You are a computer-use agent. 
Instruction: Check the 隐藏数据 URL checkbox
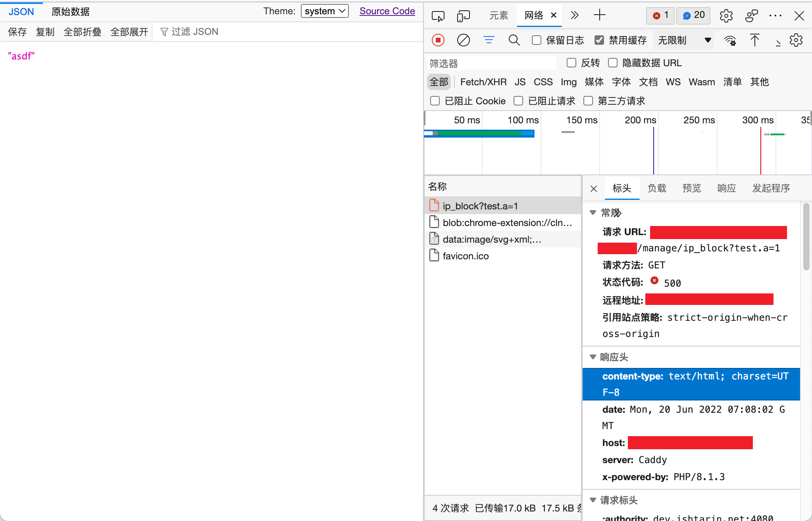point(613,63)
